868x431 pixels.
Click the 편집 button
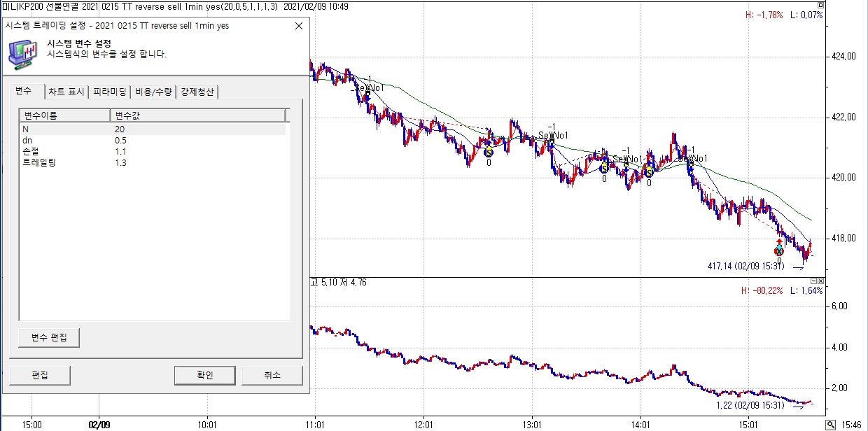40,376
